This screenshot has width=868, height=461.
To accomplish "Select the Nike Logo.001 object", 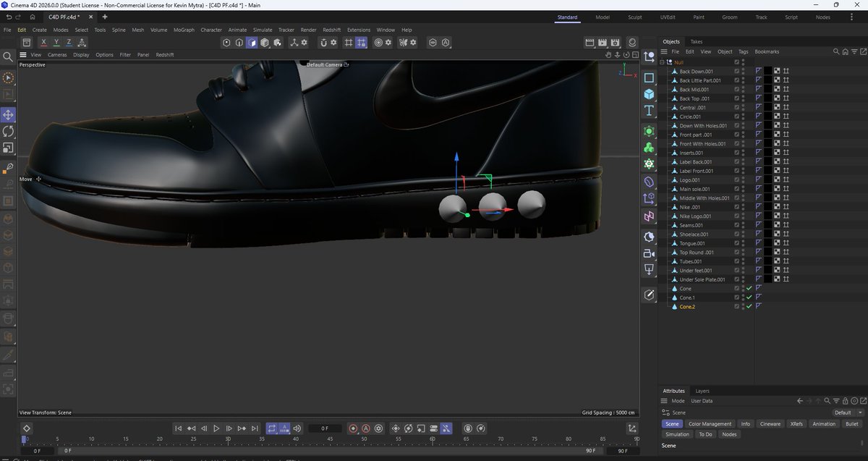I will click(x=695, y=216).
